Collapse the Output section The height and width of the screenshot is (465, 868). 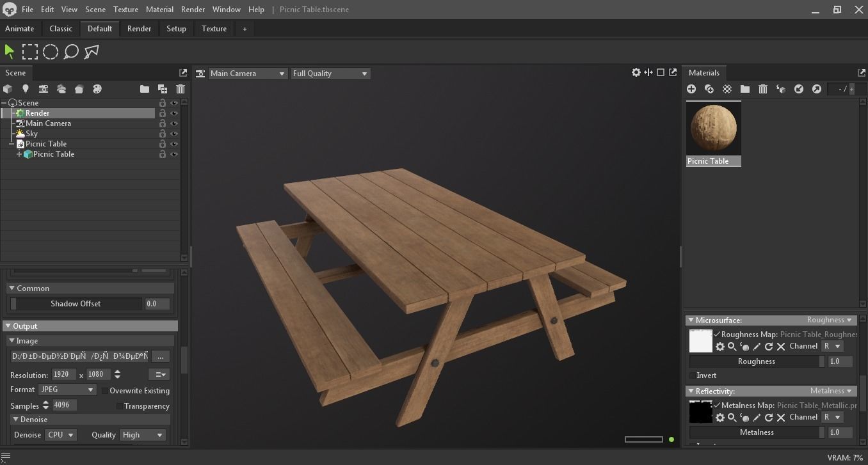pyautogui.click(x=8, y=326)
